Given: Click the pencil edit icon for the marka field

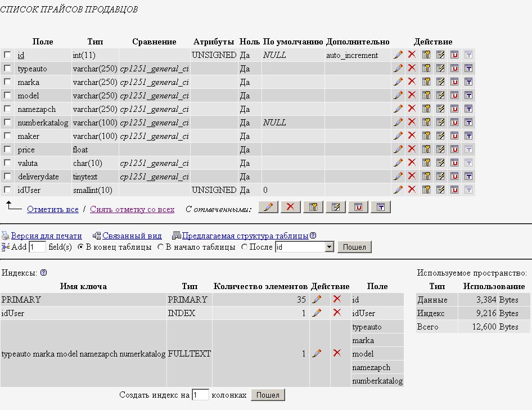Looking at the screenshot, I should [x=398, y=82].
